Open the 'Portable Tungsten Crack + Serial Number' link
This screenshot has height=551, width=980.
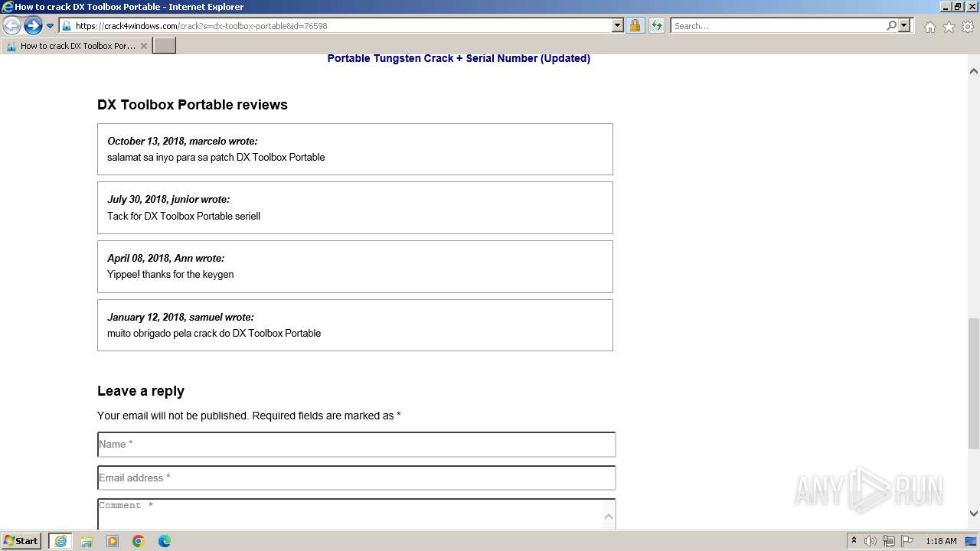pyautogui.click(x=459, y=58)
